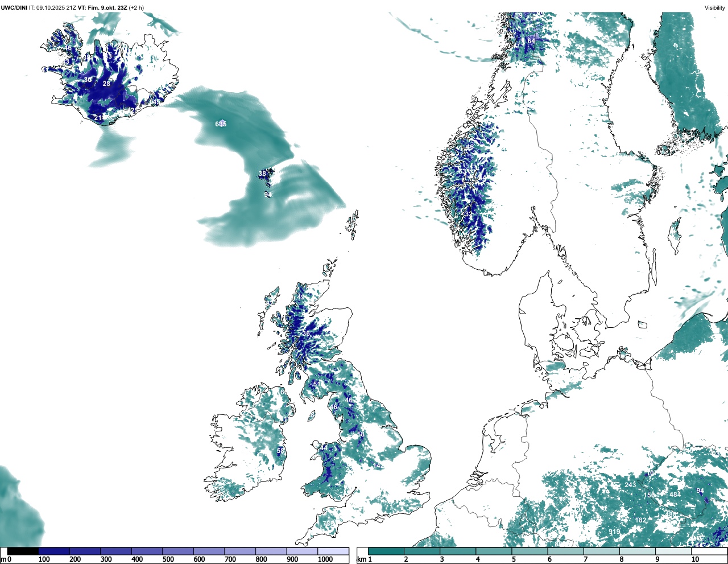
Task: Select the 500-600 m legend swatch
Action: coord(178,551)
